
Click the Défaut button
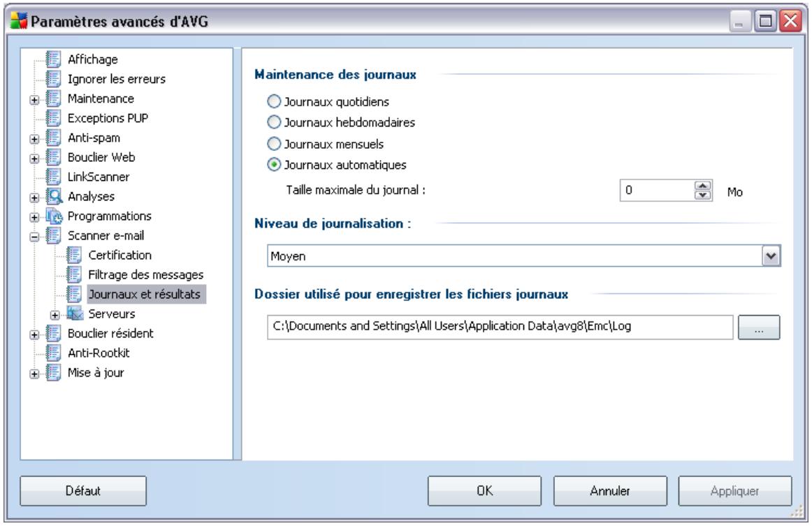(83, 491)
